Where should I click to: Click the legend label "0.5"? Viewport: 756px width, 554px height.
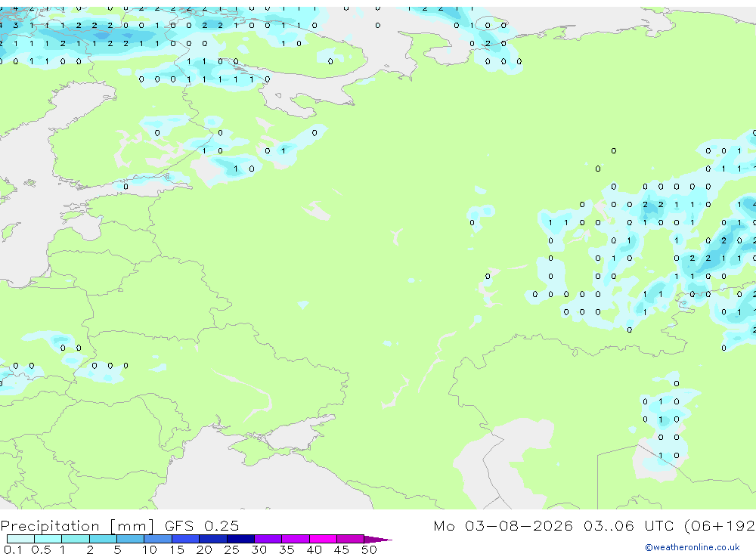41,549
